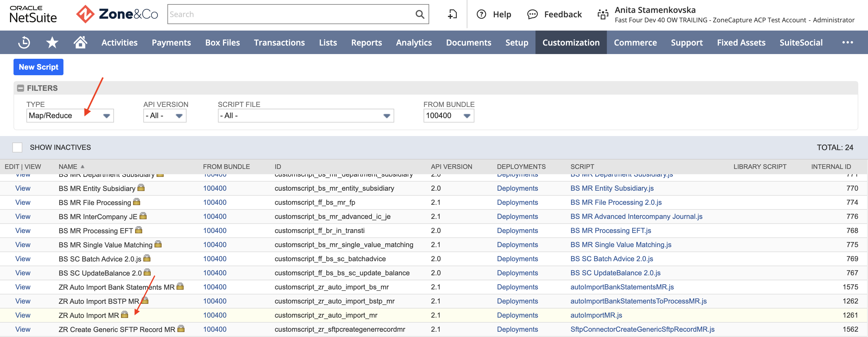Collapse the Filters section
Image resolution: width=868 pixels, height=337 pixels.
pyautogui.click(x=21, y=88)
